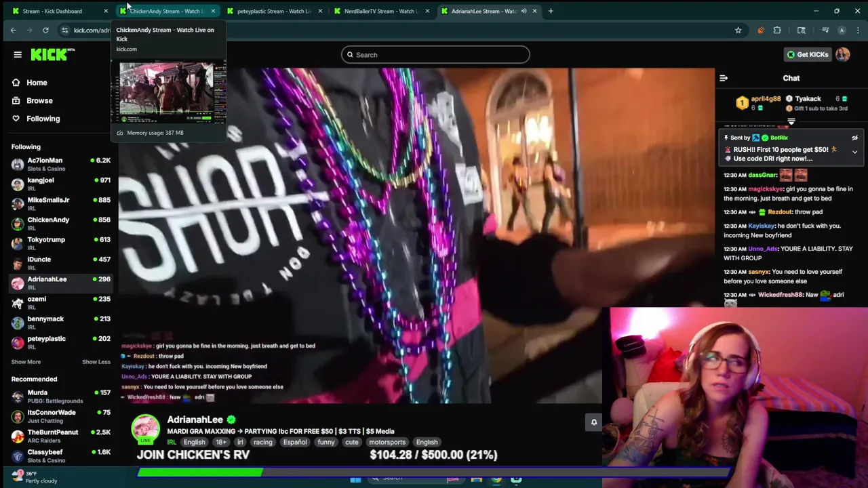View site information next to kick.com
Image resolution: width=868 pixels, height=488 pixels.
tap(64, 30)
